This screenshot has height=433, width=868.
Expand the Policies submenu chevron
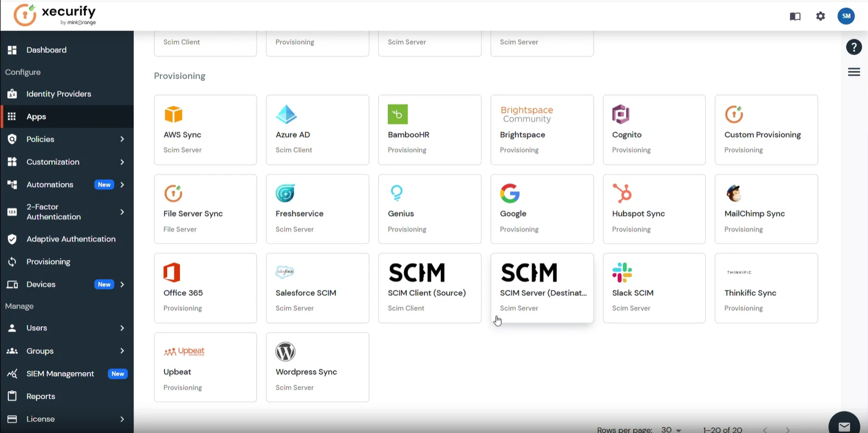(x=122, y=139)
